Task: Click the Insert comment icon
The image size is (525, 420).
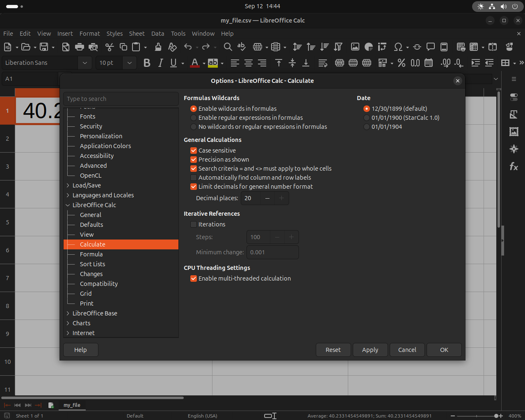Action: (431, 47)
